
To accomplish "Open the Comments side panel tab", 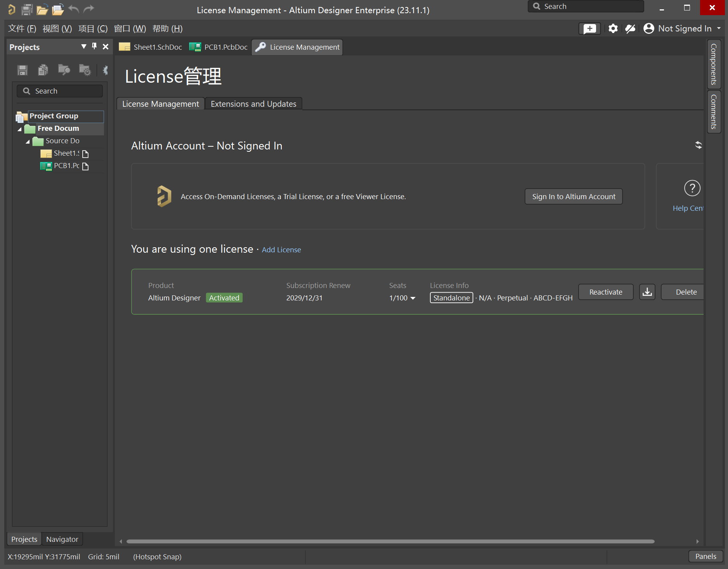I will pyautogui.click(x=714, y=112).
